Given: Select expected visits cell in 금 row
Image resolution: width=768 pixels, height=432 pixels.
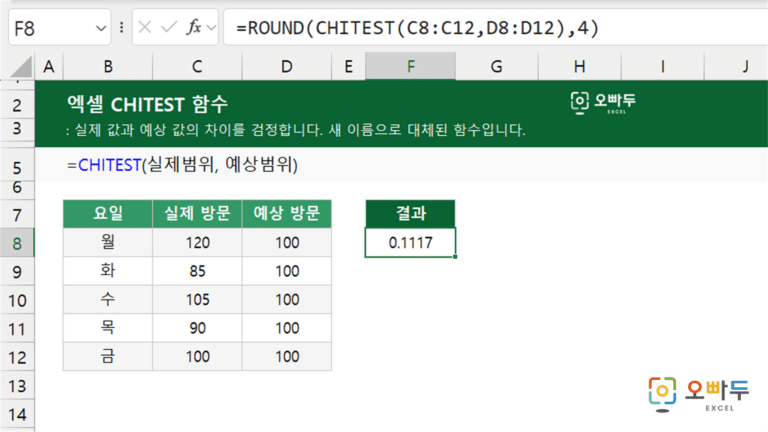Looking at the screenshot, I should (x=287, y=356).
